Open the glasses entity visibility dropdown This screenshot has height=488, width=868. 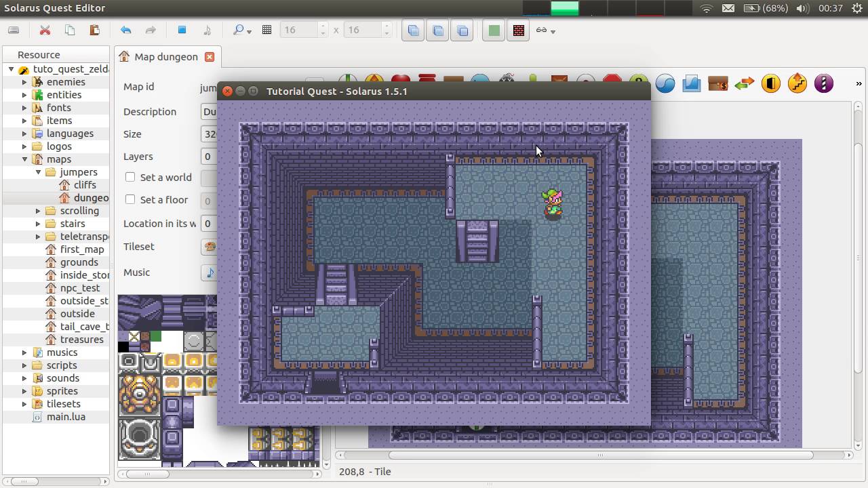tap(545, 30)
